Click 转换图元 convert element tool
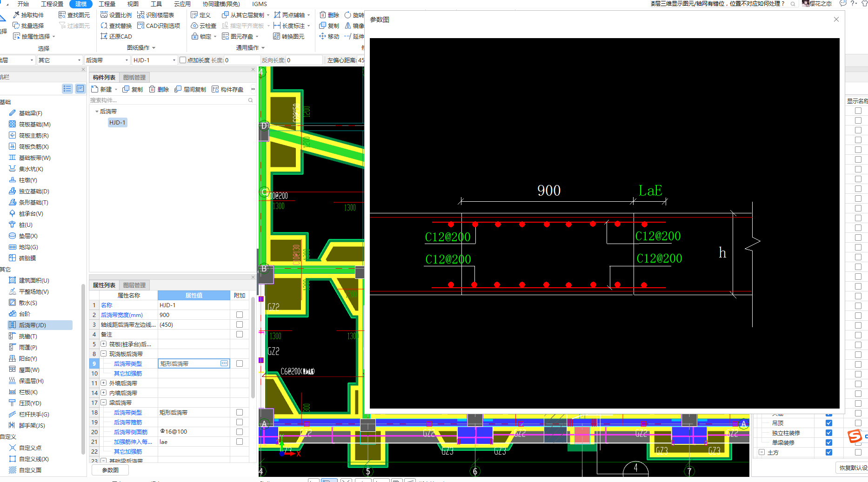This screenshot has height=482, width=868. pyautogui.click(x=289, y=36)
